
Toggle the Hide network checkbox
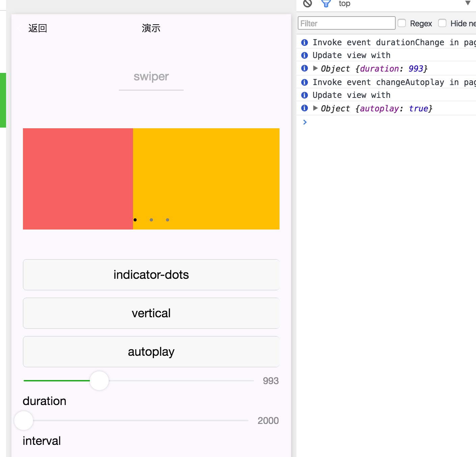coord(442,23)
